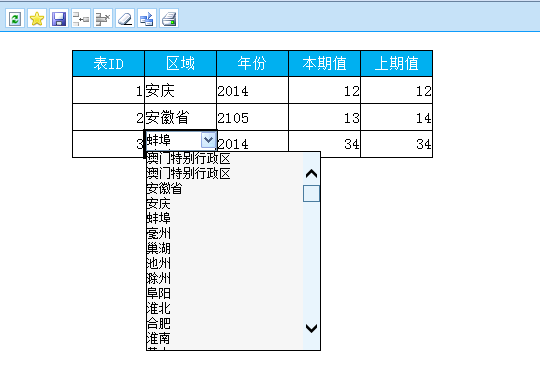The height and width of the screenshot is (376, 540).
Task: Select 巢湖 in the dropdown list
Action: click(x=158, y=248)
